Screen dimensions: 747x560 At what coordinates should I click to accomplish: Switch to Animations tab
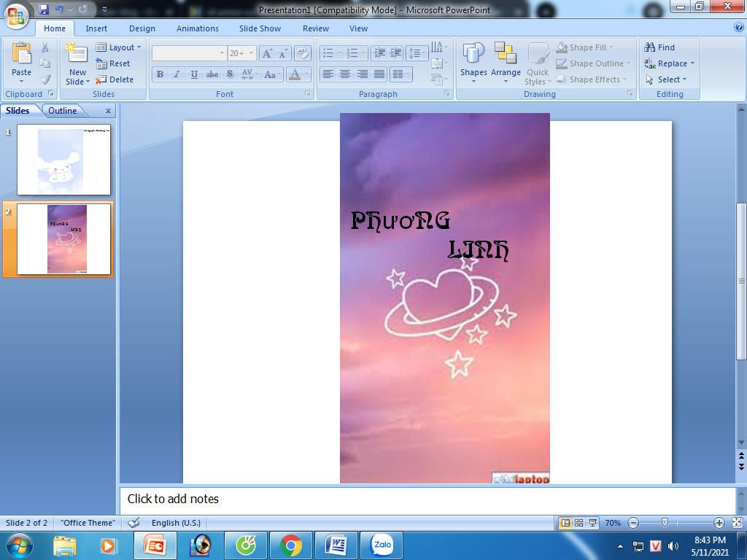point(197,28)
